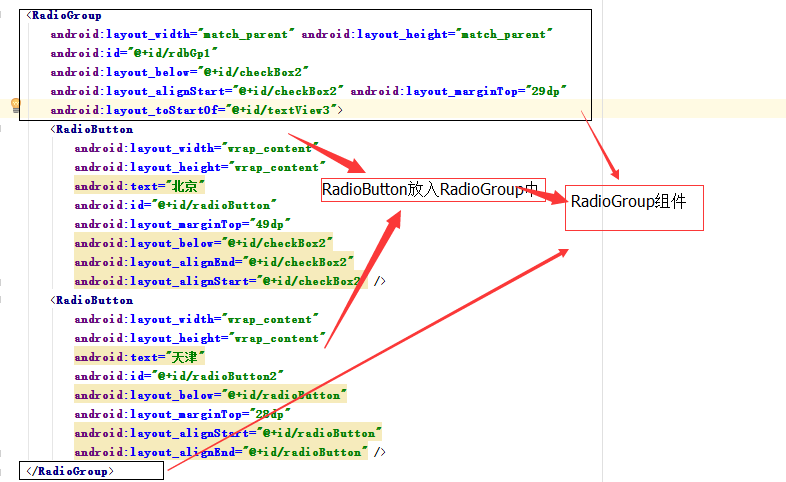Click the layout_height="match_parent" attribute
Viewport: 786px width, 482px height.
click(x=427, y=35)
